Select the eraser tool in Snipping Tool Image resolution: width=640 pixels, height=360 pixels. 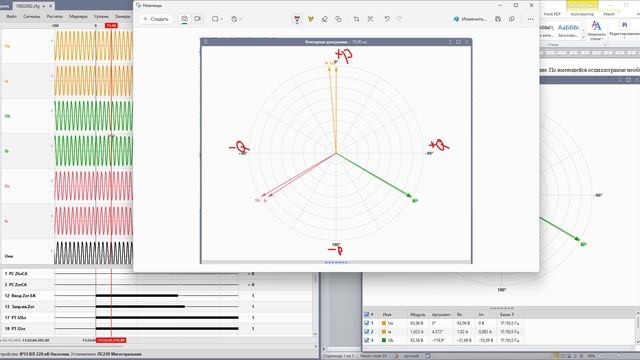point(324,19)
